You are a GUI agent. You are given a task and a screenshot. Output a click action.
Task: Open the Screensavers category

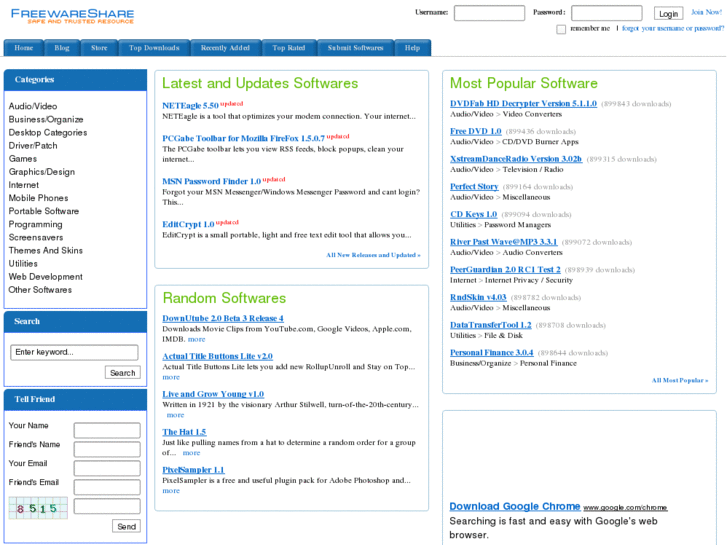[x=36, y=237]
